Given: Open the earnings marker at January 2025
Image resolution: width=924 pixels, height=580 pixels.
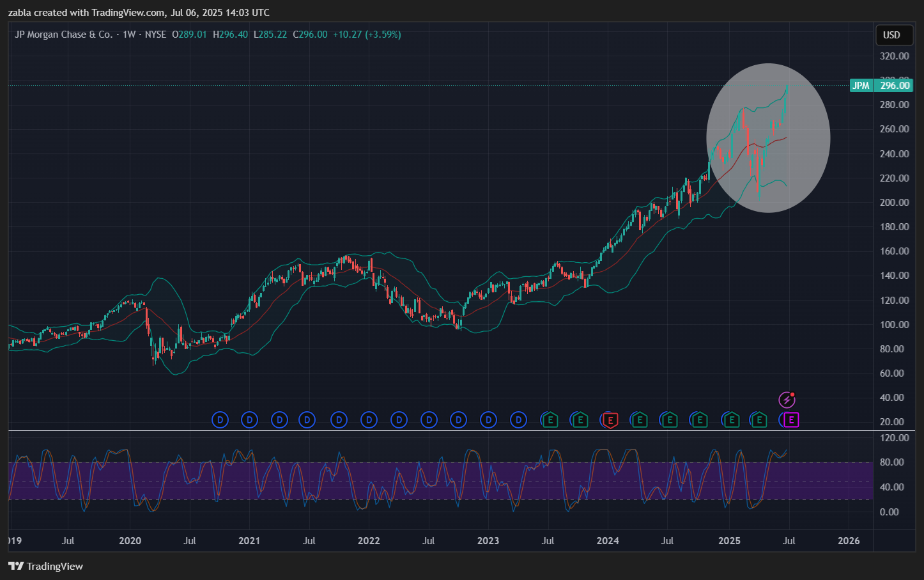Looking at the screenshot, I should pyautogui.click(x=730, y=420).
